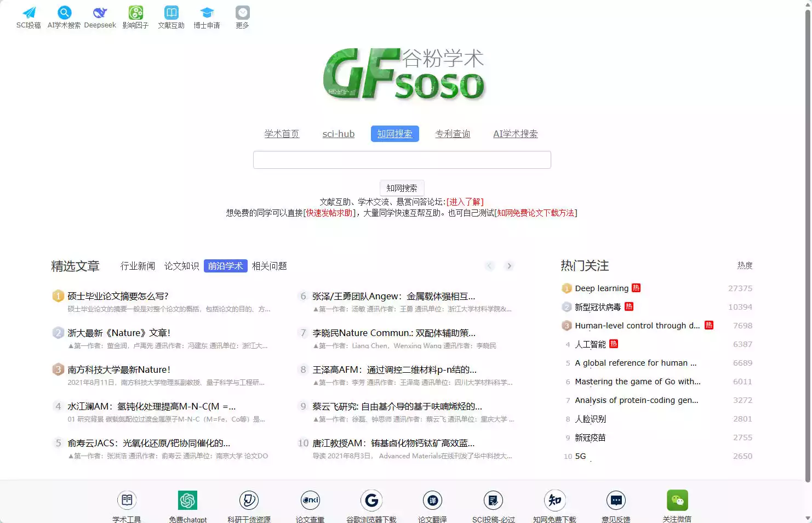812x523 pixels.
Task: Open 学术工具 icon in bottom bar
Action: [127, 500]
